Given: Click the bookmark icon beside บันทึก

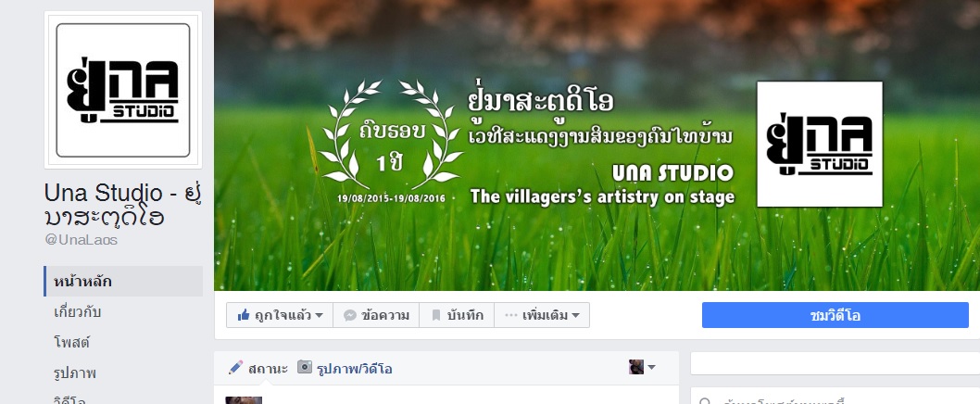Looking at the screenshot, I should (436, 316).
